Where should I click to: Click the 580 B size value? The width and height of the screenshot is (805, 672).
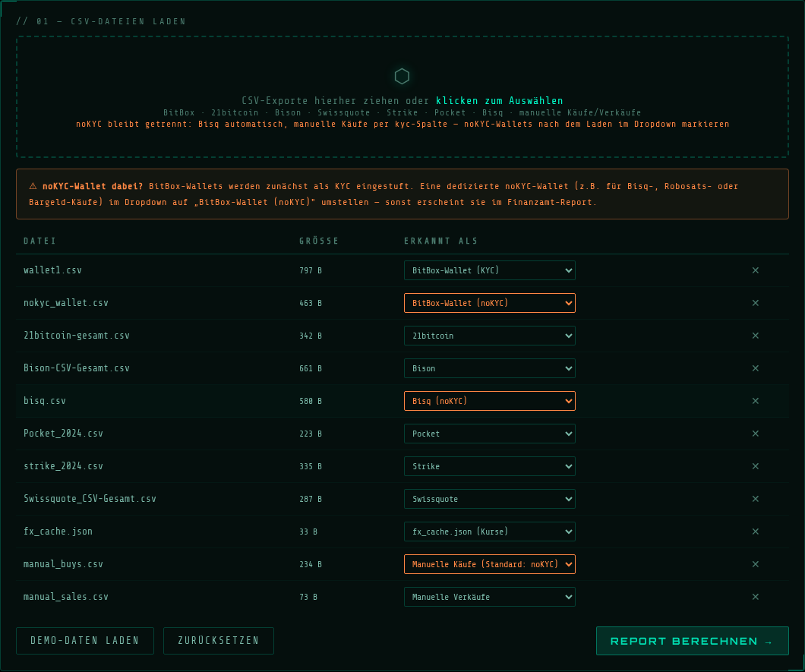click(311, 402)
